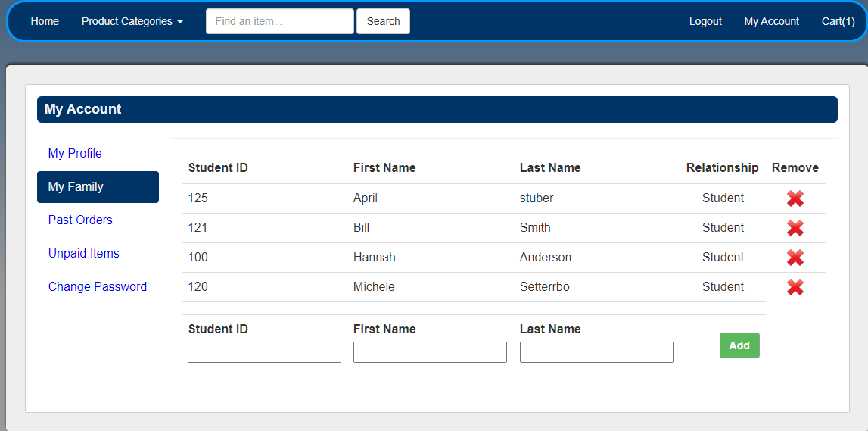Open the Unpaid Items section
Viewport: 868px width, 431px height.
[84, 253]
